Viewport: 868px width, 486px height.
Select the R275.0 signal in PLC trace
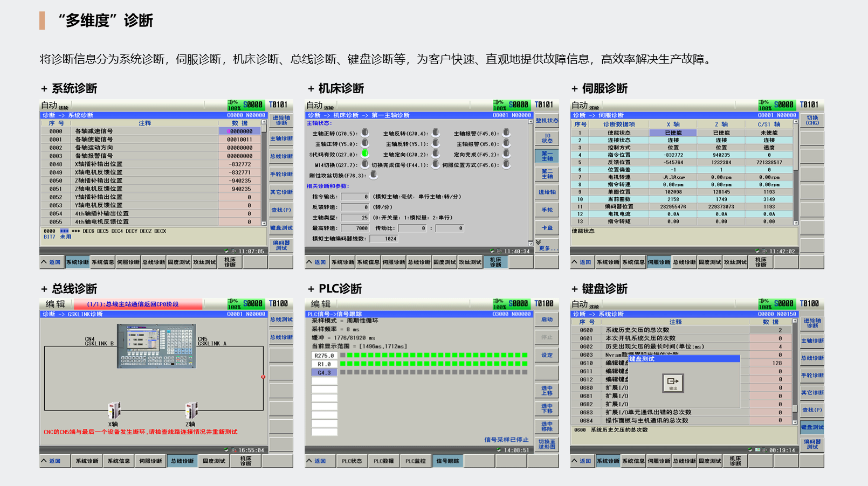tap(325, 356)
